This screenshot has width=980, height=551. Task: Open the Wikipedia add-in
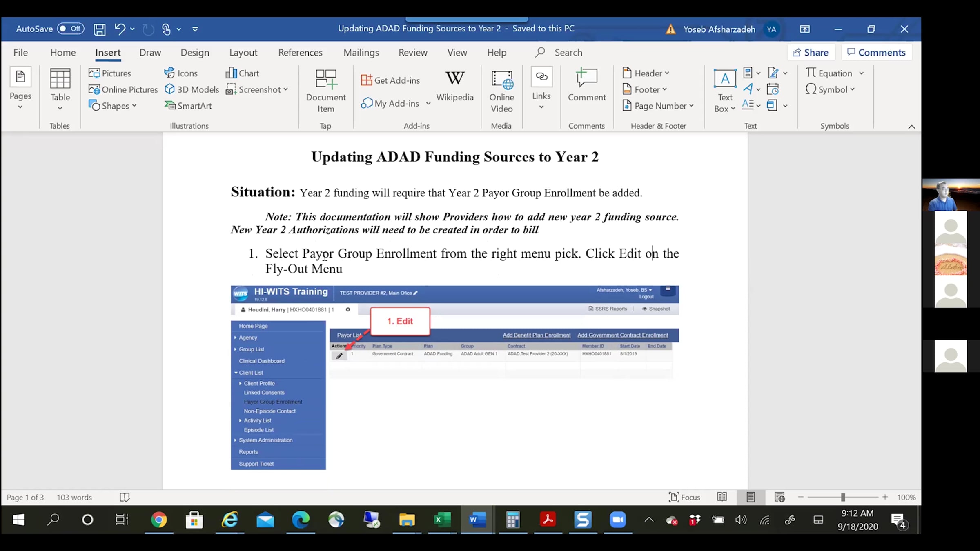point(455,86)
